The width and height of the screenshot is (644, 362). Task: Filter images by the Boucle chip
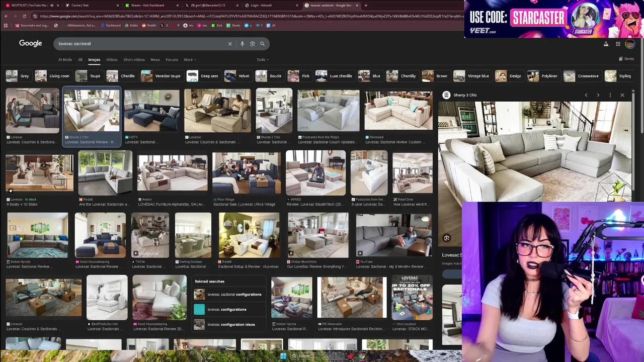(x=269, y=76)
